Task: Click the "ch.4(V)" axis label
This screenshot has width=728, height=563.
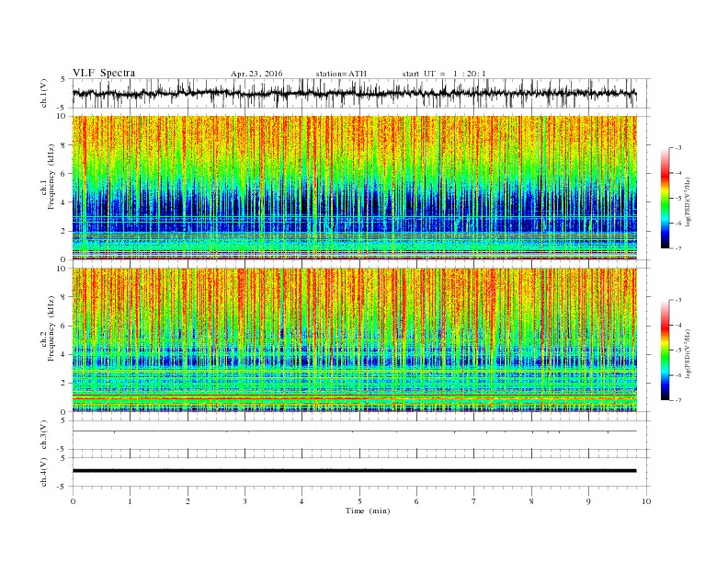Action: [x=44, y=472]
